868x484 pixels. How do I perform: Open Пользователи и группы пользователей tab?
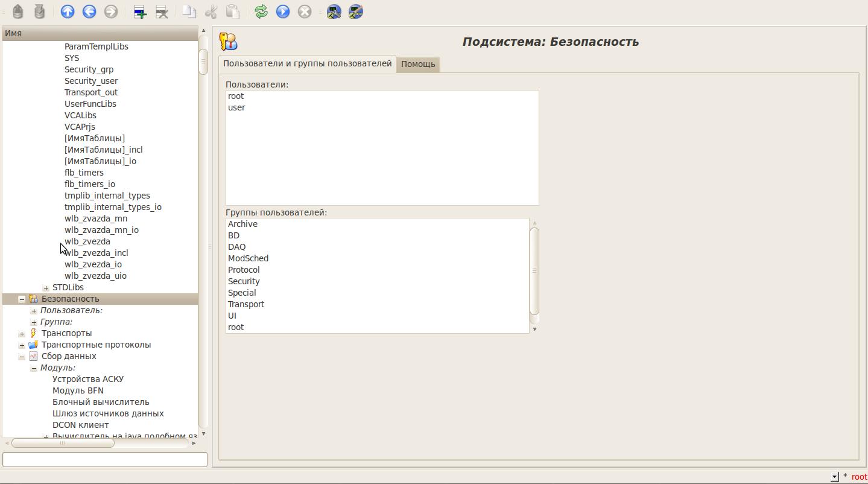click(307, 63)
